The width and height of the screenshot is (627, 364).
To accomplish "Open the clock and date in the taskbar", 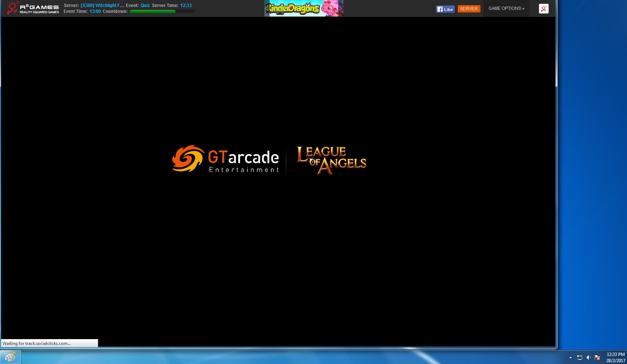I will 615,357.
